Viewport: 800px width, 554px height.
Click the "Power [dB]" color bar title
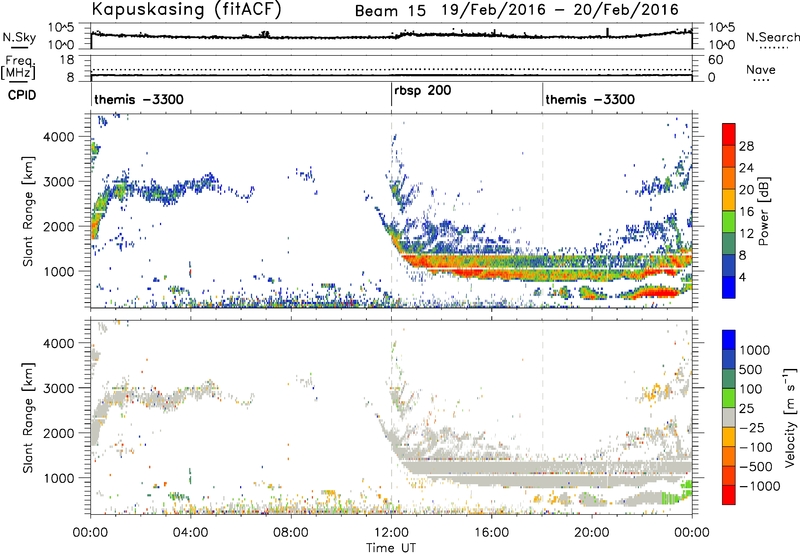763,211
